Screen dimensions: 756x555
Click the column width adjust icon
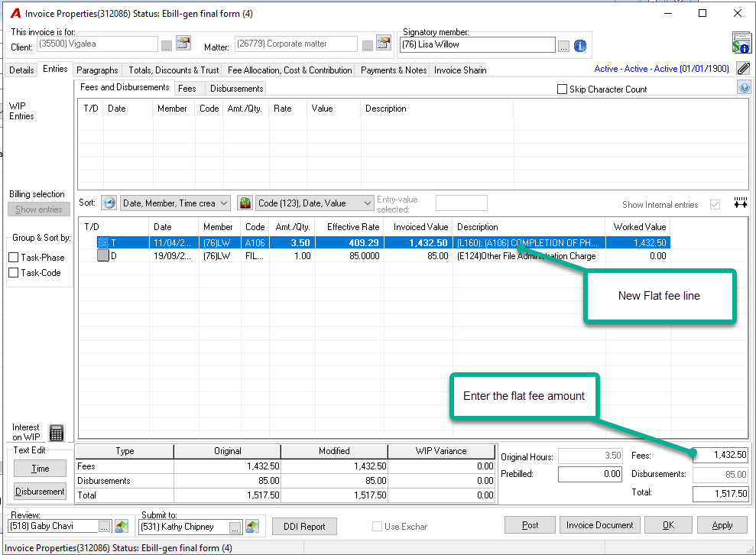click(x=741, y=203)
